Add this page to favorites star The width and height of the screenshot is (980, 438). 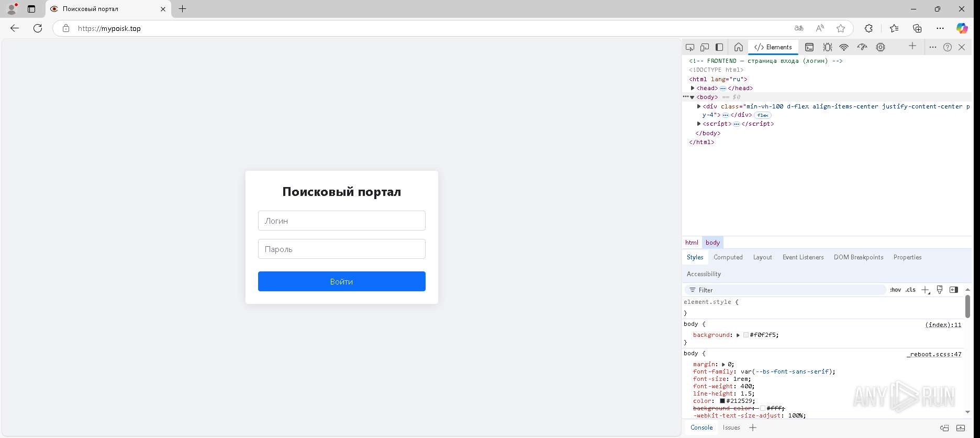pos(841,28)
